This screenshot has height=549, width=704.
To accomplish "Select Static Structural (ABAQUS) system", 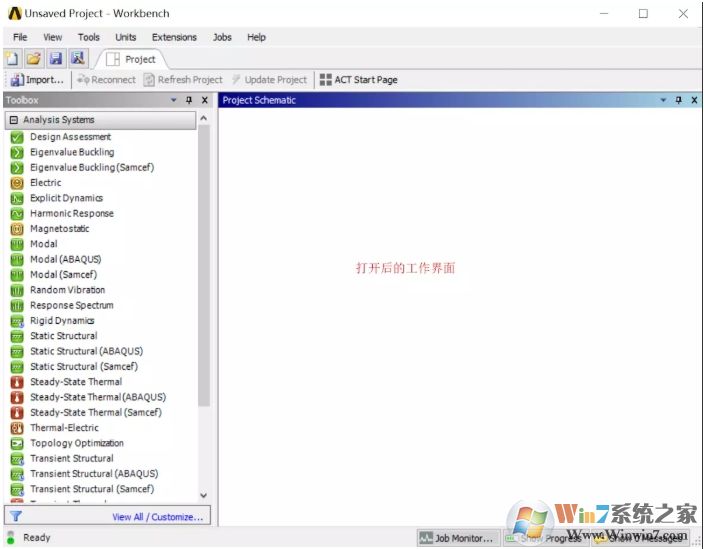I will click(x=86, y=351).
